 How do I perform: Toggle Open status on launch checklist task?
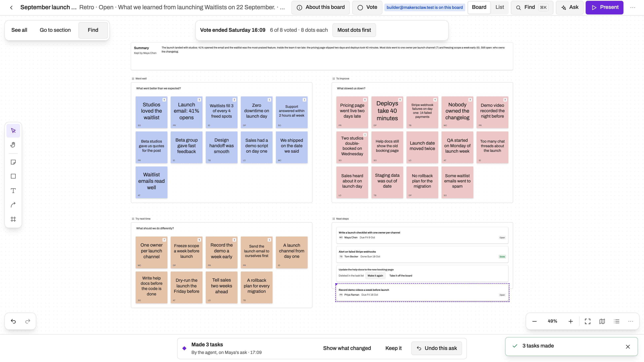[x=502, y=238]
